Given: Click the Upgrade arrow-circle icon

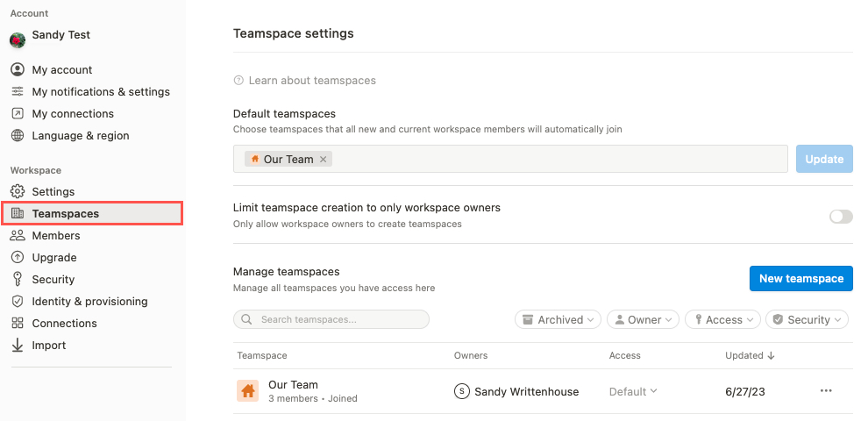Looking at the screenshot, I should 18,258.
